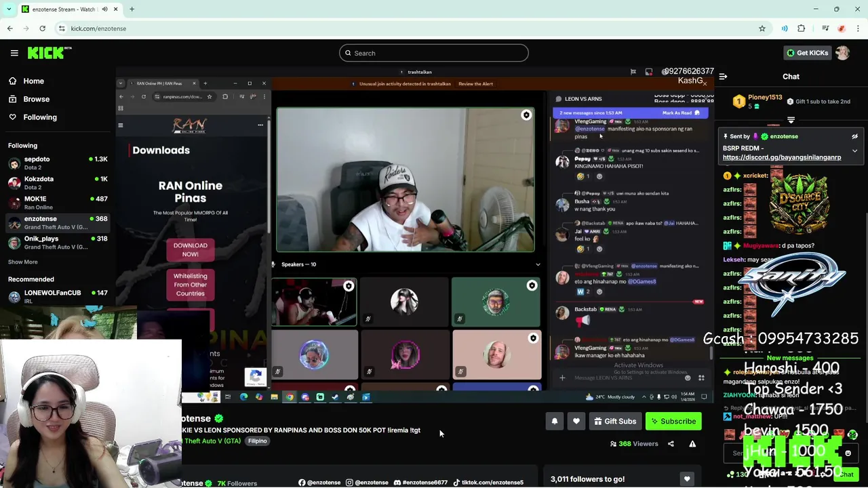Toggle follow heart next to Gift Subs
The image size is (868, 488).
(x=576, y=422)
